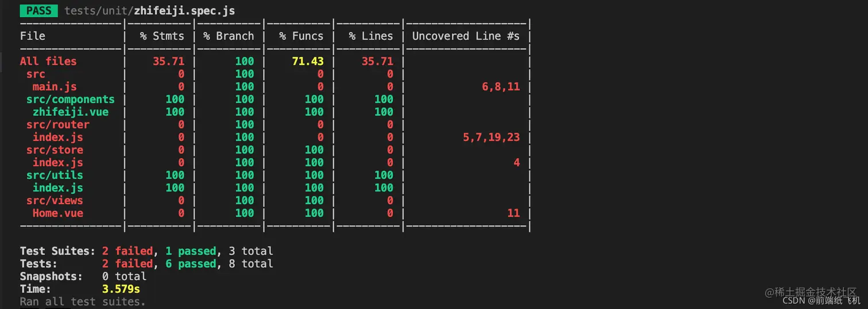868x309 pixels.
Task: Click uncovered line 11 for Home.vue
Action: (x=513, y=213)
